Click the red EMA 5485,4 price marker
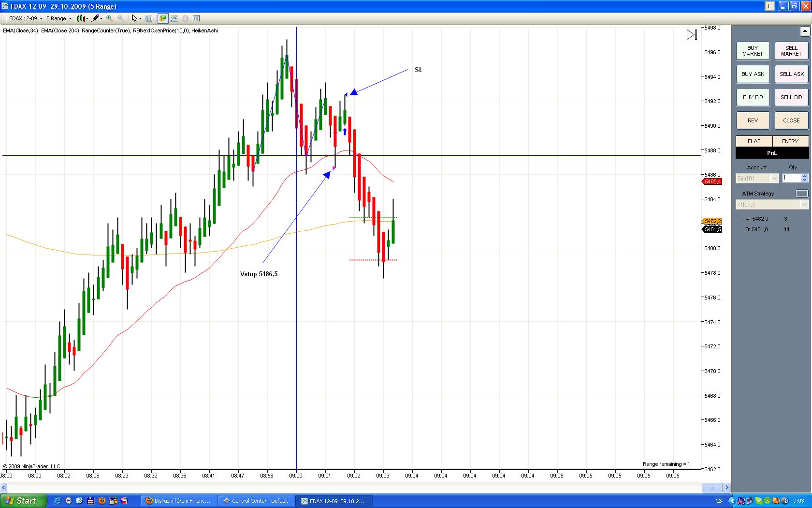812x508 pixels. point(711,182)
